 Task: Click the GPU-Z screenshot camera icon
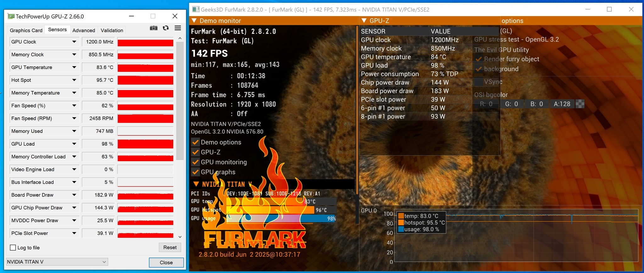153,28
